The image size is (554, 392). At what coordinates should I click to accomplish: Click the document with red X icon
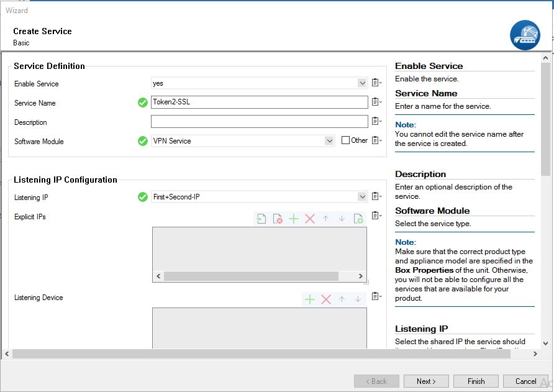tap(278, 219)
